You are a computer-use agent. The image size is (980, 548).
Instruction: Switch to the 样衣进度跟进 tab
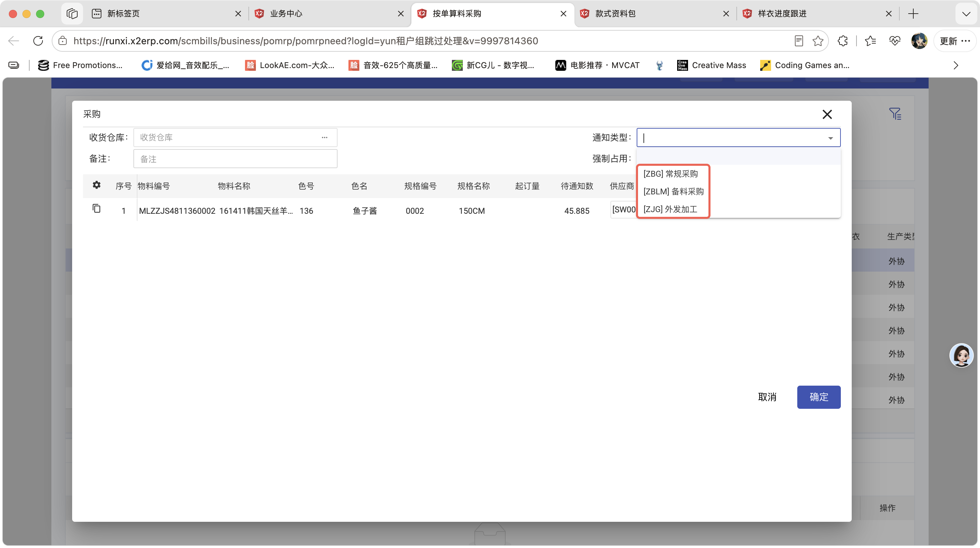click(818, 14)
